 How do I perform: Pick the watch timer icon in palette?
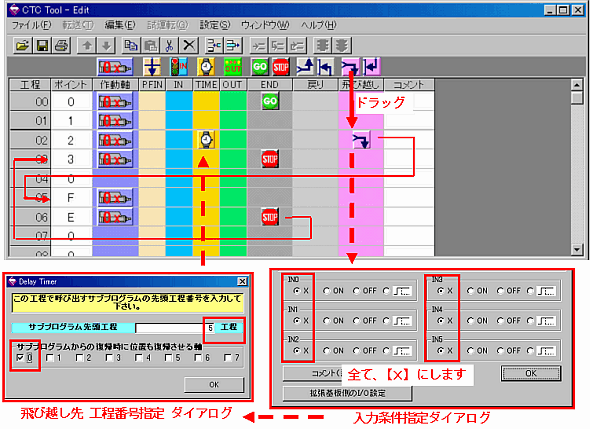click(x=206, y=67)
